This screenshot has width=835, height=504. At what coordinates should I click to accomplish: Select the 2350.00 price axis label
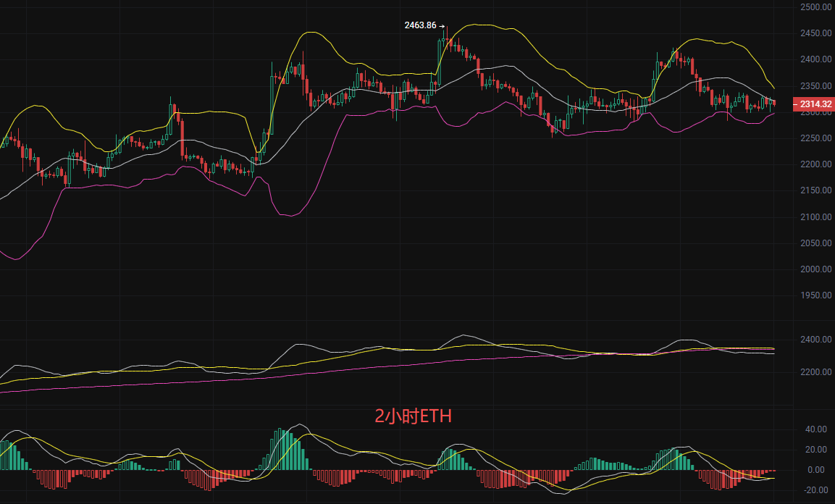(813, 86)
